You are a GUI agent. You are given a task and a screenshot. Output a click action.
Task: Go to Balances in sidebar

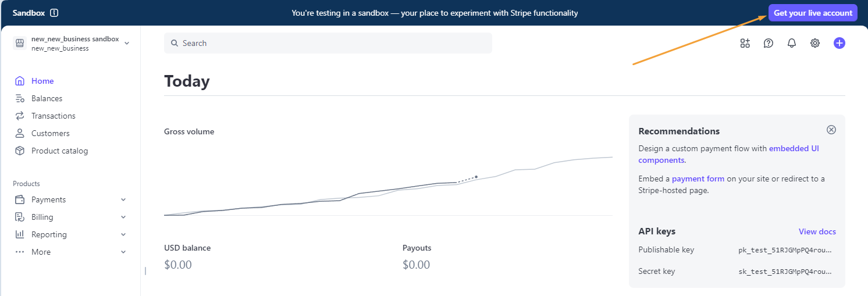pos(47,98)
